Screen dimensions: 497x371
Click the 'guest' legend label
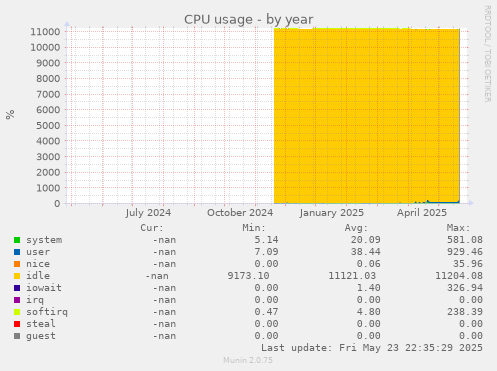(x=41, y=336)
